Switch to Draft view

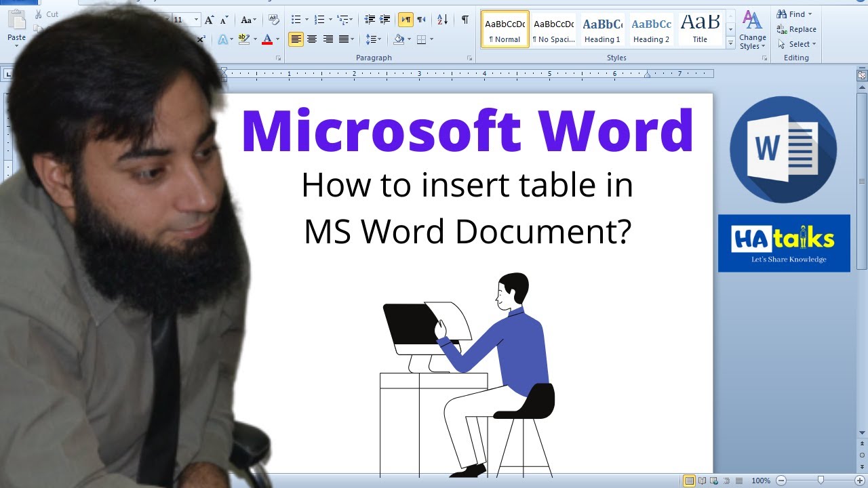[738, 481]
